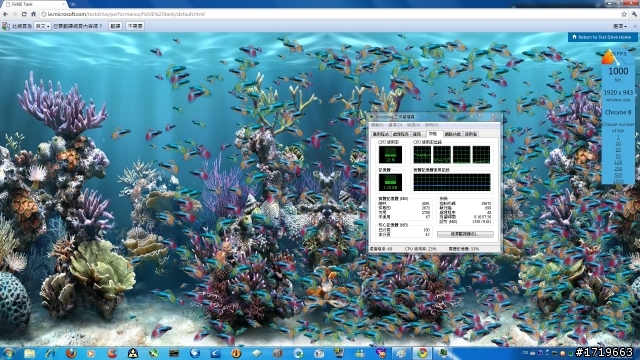Open Resource Monitor button in Task Manager
Viewport: 640px width, 360px height.
[x=465, y=234]
